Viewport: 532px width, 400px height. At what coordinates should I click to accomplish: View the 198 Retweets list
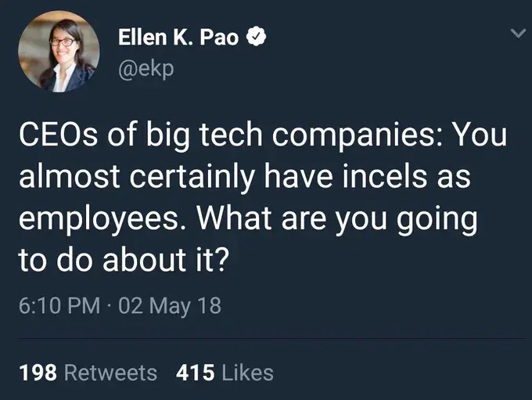[x=87, y=373]
